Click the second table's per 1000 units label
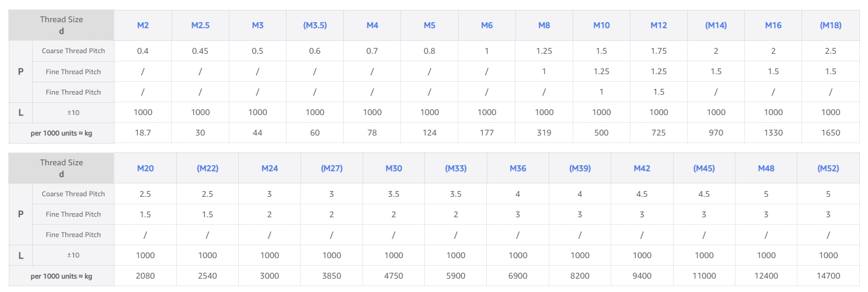 [x=61, y=276]
